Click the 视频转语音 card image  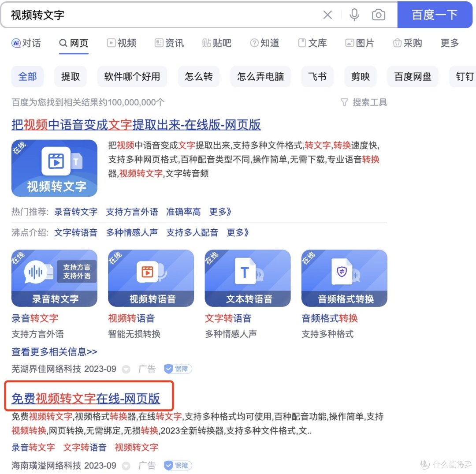[151, 278]
